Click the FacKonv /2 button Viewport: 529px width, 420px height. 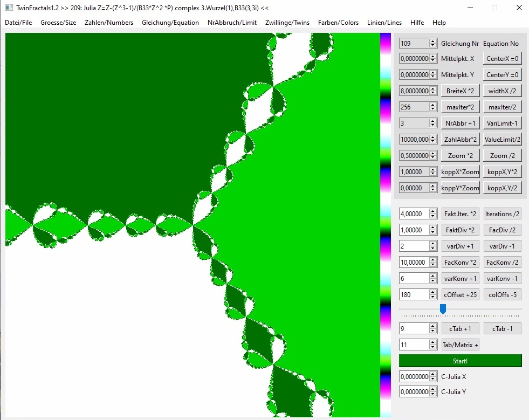point(503,263)
